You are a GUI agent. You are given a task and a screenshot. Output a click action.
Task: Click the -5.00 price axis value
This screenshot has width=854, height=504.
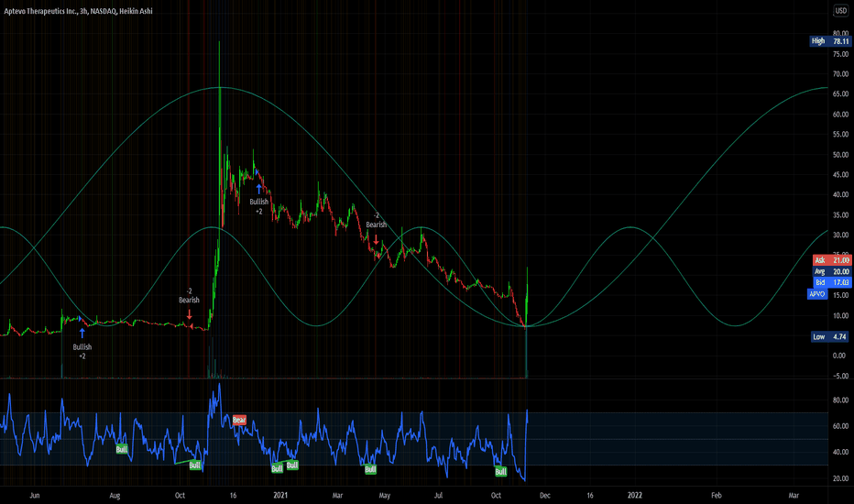click(x=840, y=376)
